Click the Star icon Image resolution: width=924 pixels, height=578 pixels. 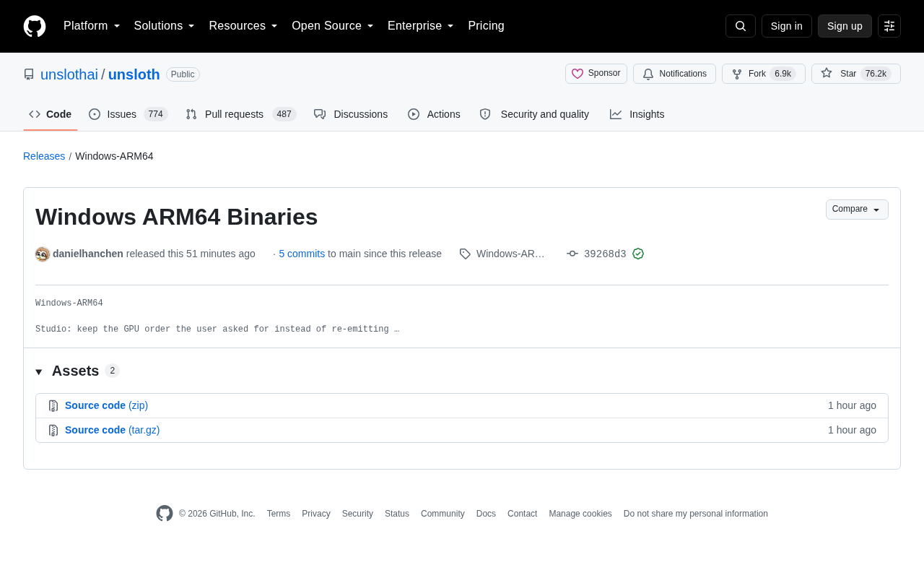pyautogui.click(x=827, y=73)
